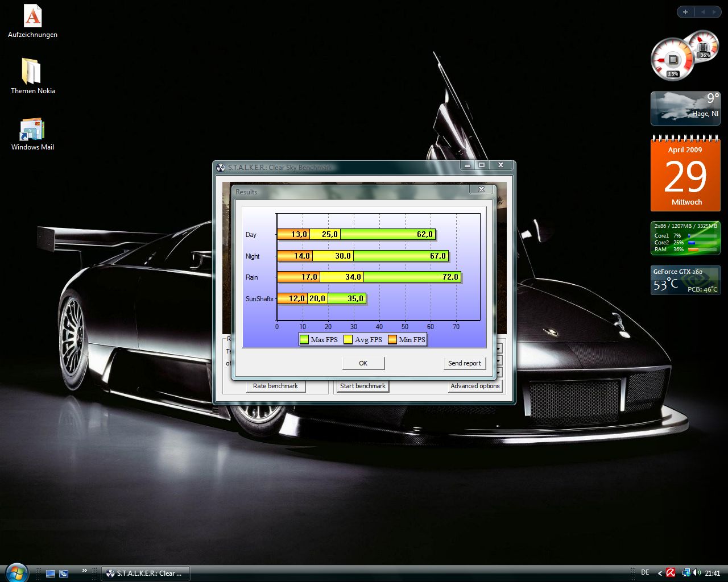Click the Avira red umbrella tray icon

point(671,573)
